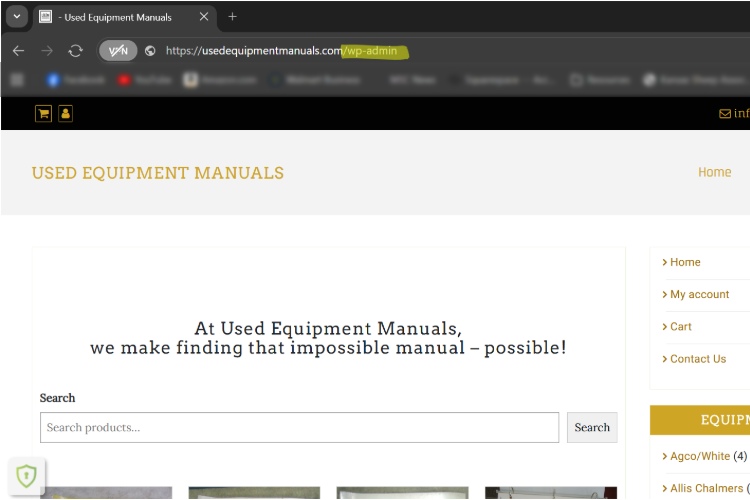Expand the tab list dropdown arrow
This screenshot has width=750, height=500.
click(x=16, y=17)
